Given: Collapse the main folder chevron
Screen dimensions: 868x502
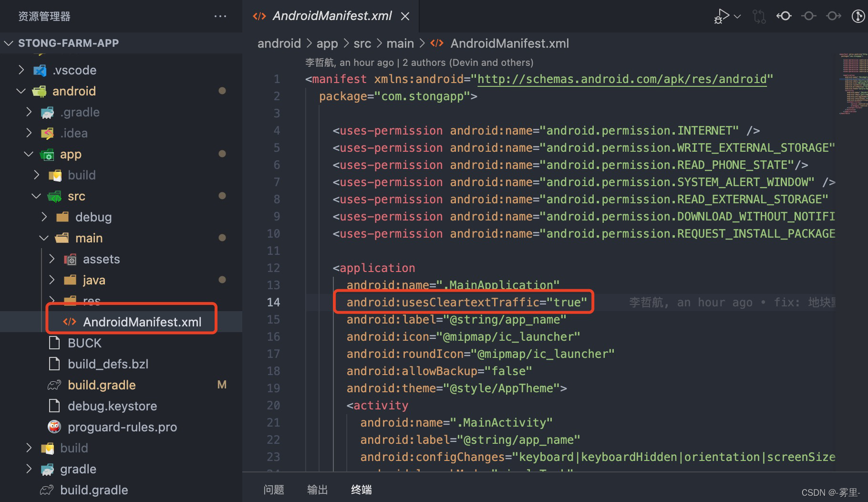Looking at the screenshot, I should [x=44, y=238].
